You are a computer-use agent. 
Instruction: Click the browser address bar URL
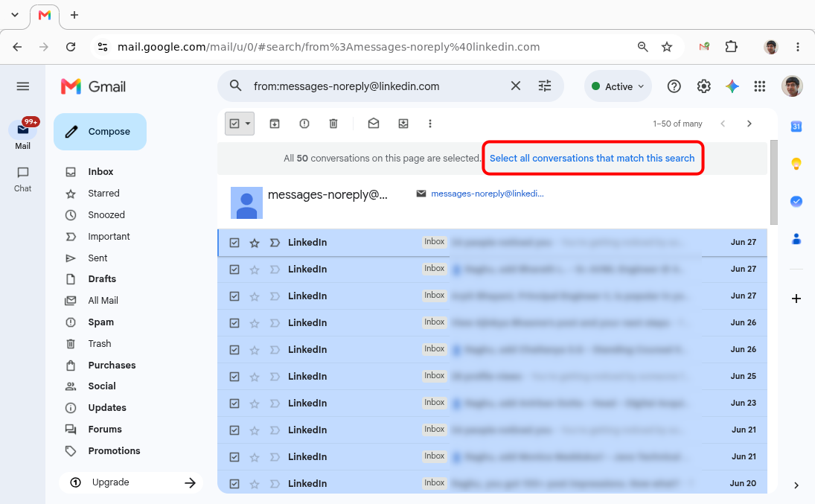328,47
